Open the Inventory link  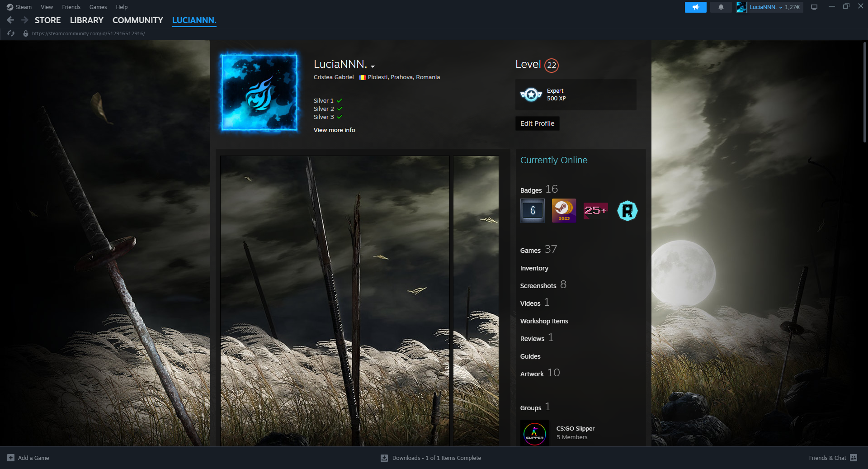[534, 268]
